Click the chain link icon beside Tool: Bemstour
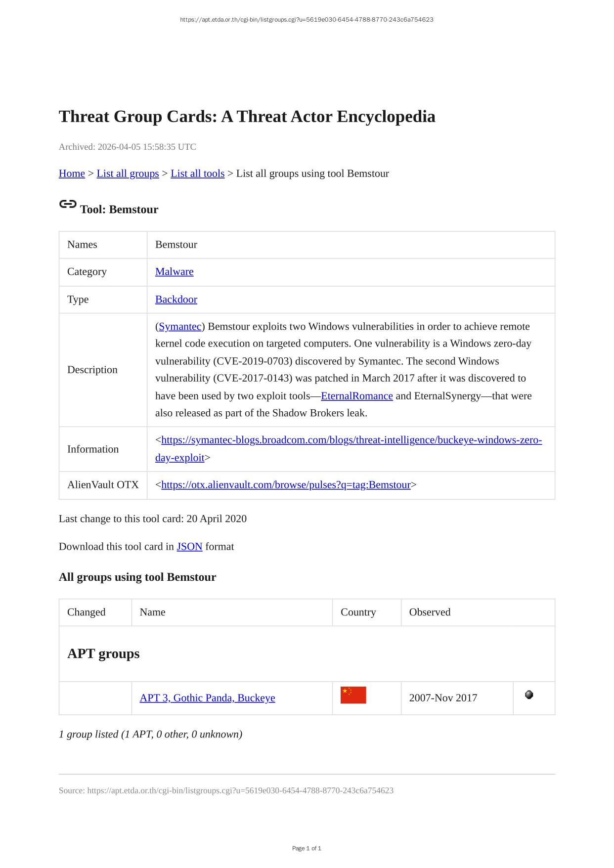This screenshot has width=614, height=868. tap(68, 204)
